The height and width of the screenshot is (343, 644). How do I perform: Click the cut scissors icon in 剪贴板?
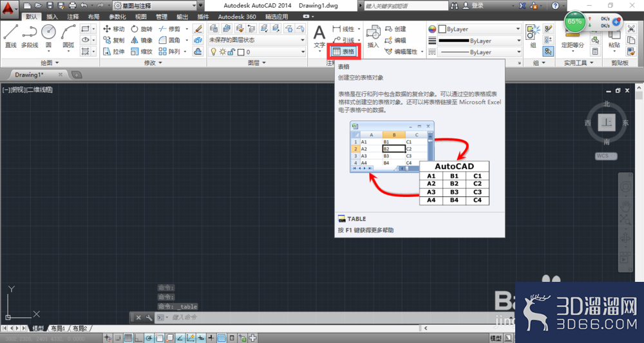tap(631, 29)
